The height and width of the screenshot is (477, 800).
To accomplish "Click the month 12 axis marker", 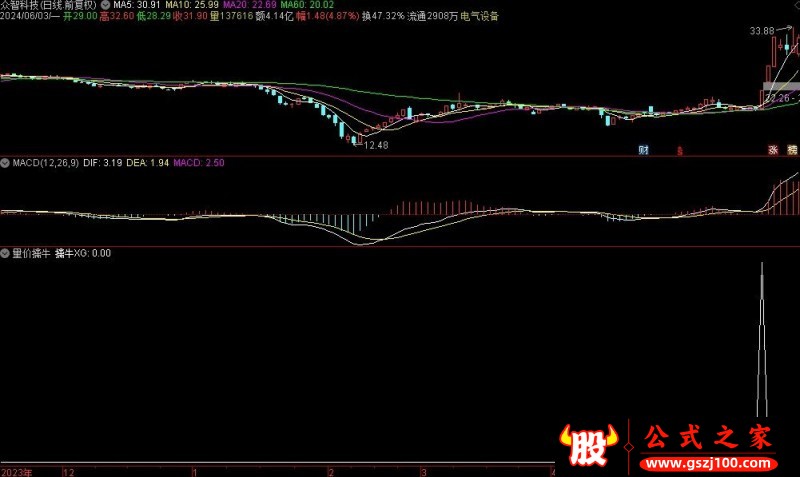I will 68,472.
